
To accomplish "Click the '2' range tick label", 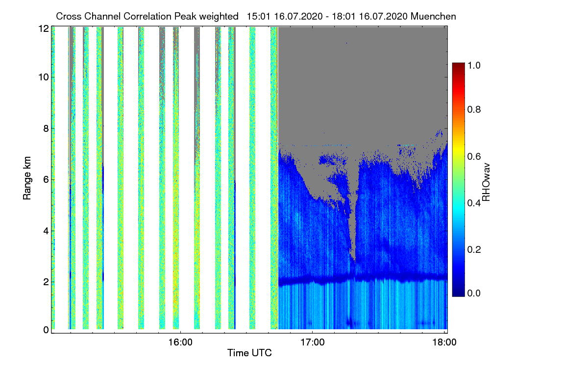I will click(46, 281).
